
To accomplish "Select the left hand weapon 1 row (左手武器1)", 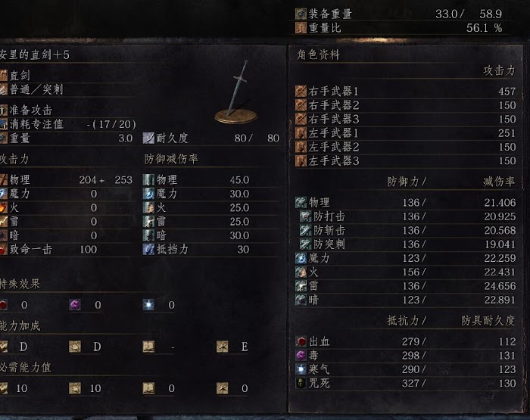I will pyautogui.click(x=405, y=133).
